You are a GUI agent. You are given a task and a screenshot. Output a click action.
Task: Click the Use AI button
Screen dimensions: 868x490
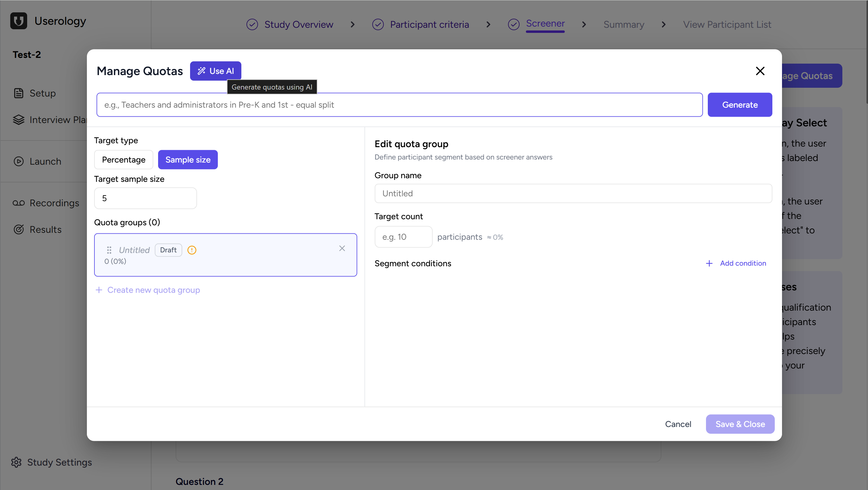pyautogui.click(x=216, y=71)
